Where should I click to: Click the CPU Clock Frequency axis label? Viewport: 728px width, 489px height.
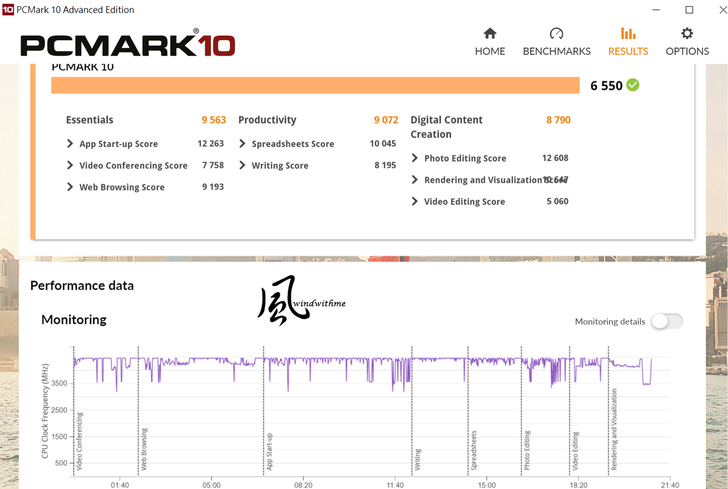(x=45, y=411)
